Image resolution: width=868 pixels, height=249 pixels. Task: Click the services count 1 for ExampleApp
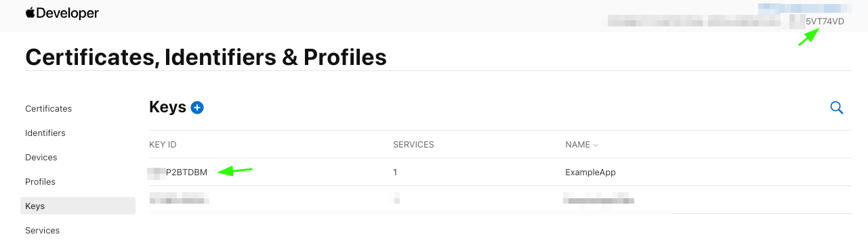[x=395, y=172]
